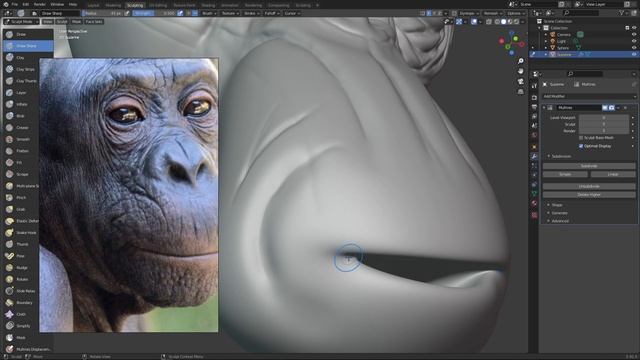Open the Edit menu

coord(26,4)
